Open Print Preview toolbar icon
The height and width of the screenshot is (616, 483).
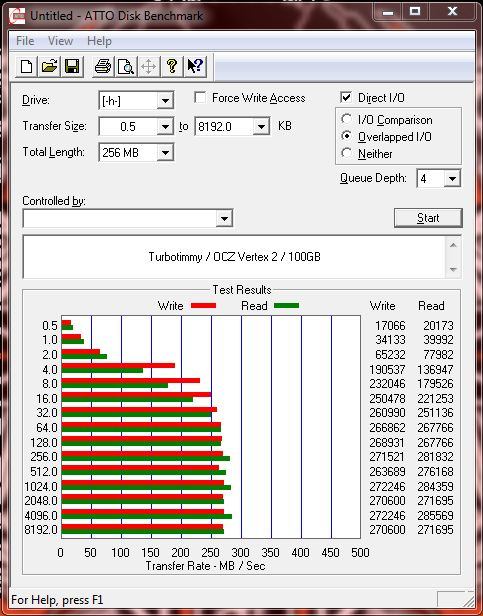[126, 66]
